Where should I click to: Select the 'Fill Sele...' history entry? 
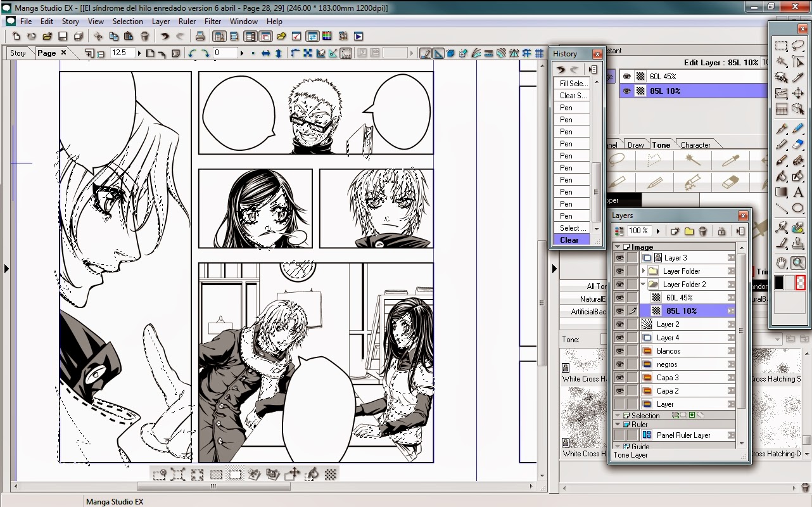[572, 84]
